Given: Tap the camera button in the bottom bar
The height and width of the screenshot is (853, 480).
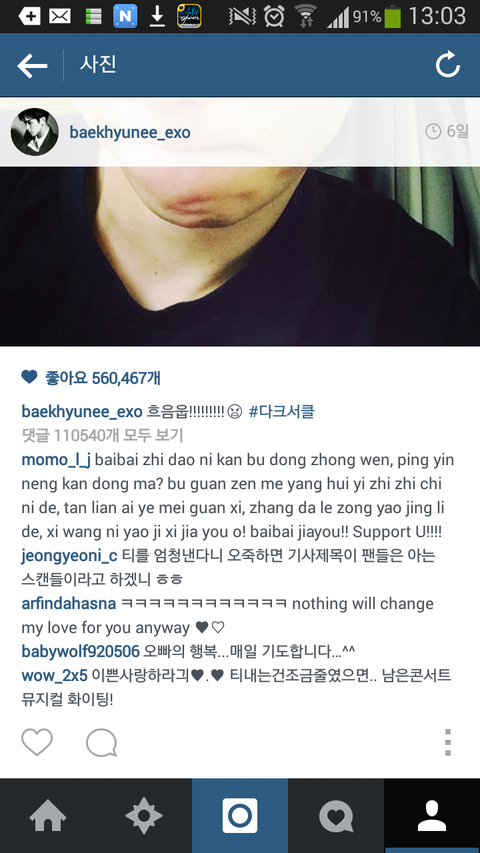Looking at the screenshot, I should tap(240, 816).
